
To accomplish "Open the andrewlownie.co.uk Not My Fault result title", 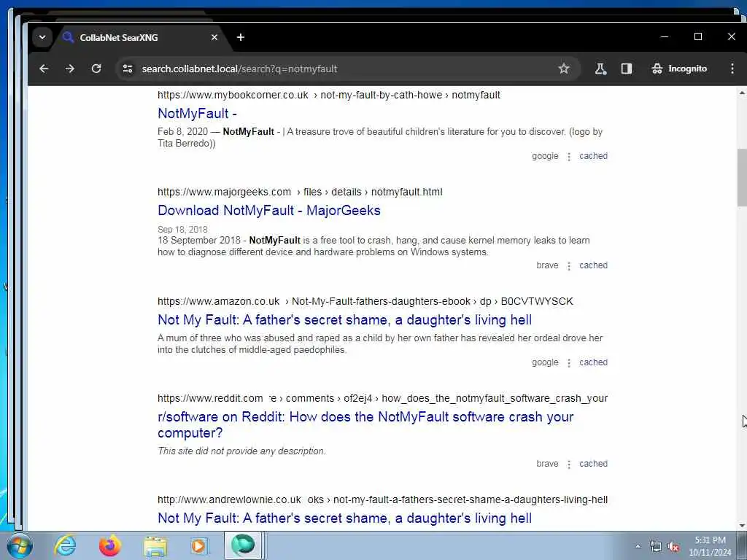I will click(x=344, y=518).
